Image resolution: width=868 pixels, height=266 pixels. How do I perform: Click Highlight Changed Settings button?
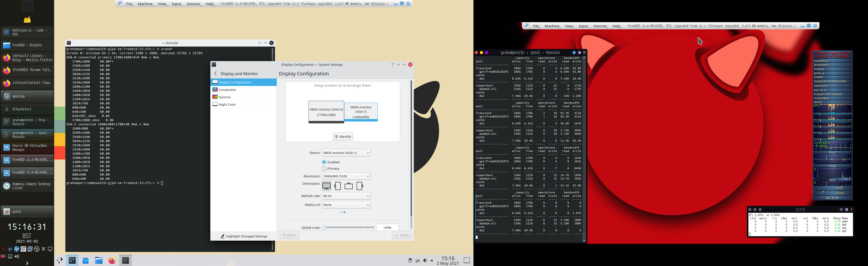pos(244,236)
